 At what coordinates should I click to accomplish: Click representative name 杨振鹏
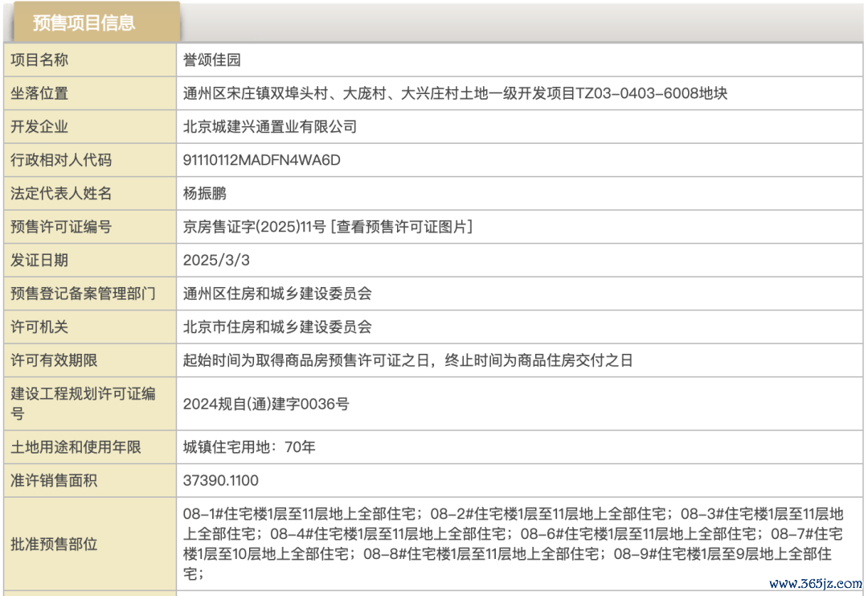click(x=205, y=193)
